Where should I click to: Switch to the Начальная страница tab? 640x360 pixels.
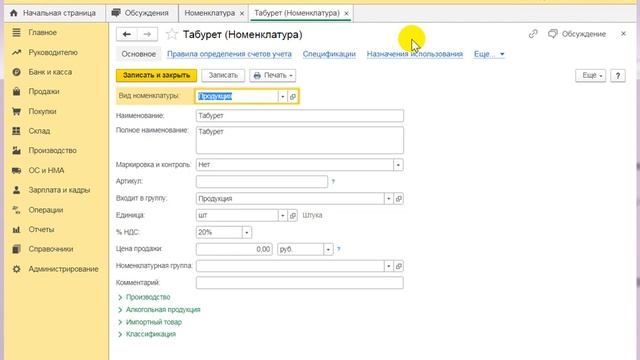tap(54, 13)
